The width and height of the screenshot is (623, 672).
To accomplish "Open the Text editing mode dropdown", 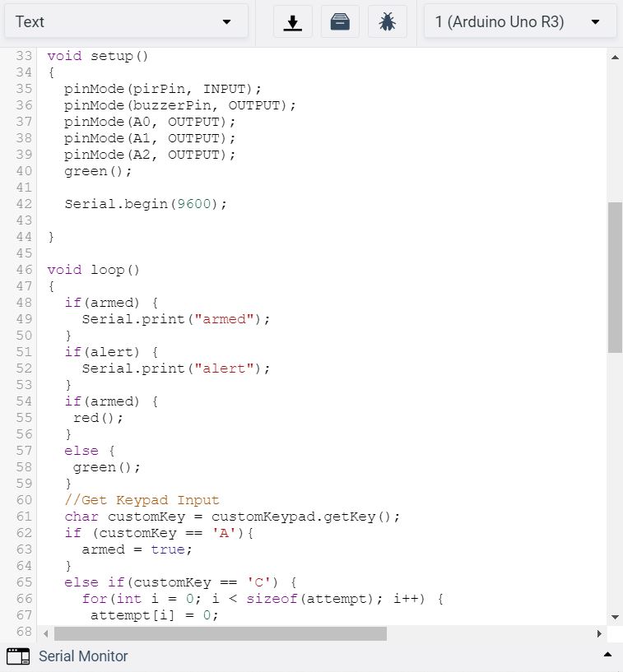I will click(126, 21).
